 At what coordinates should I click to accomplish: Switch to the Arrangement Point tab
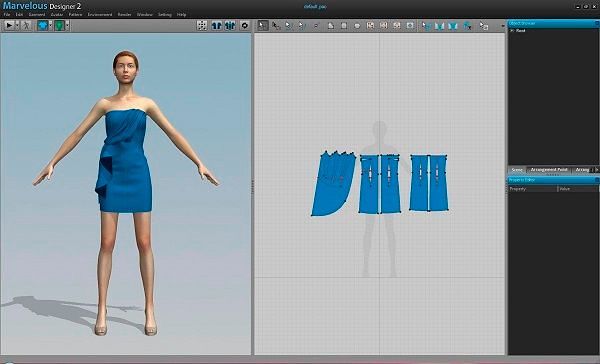(x=549, y=170)
